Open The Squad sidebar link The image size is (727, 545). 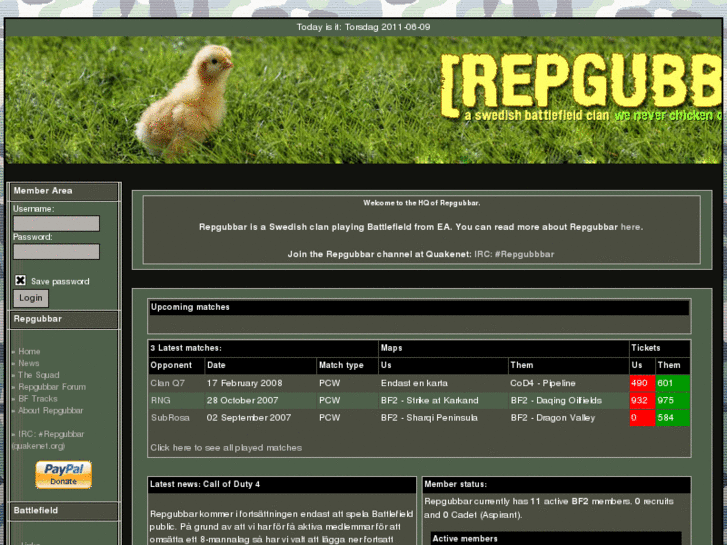(x=38, y=375)
